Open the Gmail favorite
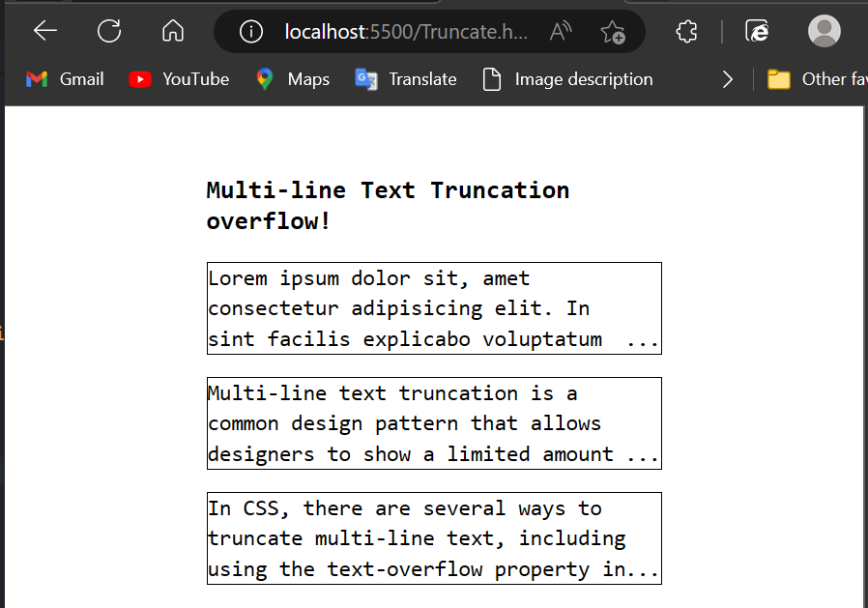The height and width of the screenshot is (608, 868). coord(65,79)
